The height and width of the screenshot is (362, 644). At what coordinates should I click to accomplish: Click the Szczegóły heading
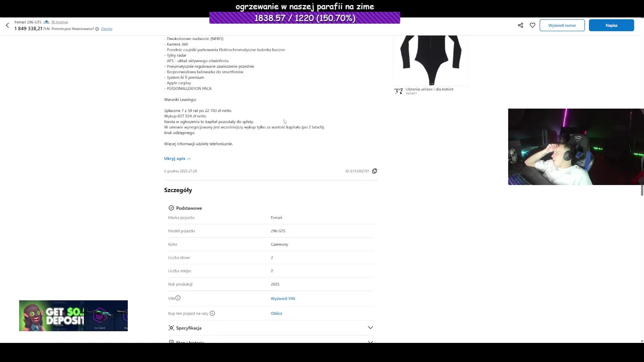pyautogui.click(x=178, y=190)
